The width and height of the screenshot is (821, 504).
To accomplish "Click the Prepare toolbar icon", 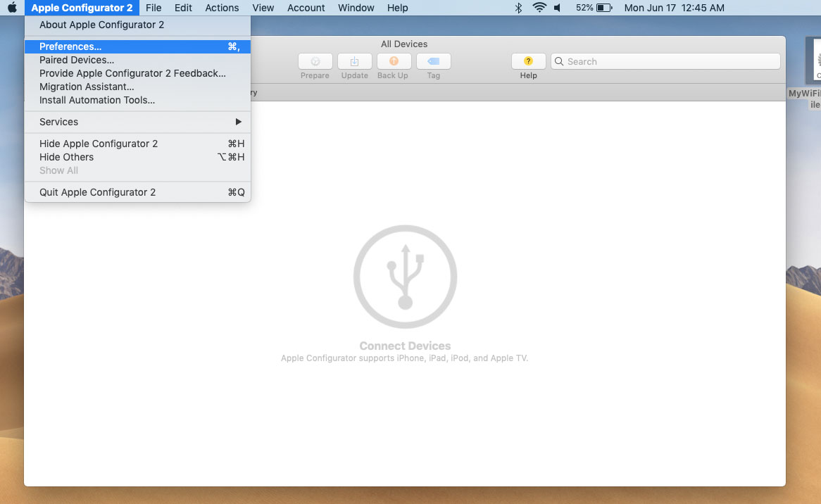I will [x=315, y=62].
